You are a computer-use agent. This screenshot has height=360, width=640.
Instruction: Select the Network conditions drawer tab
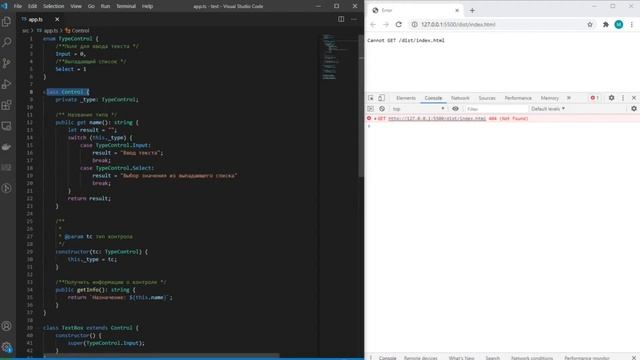[x=532, y=358]
